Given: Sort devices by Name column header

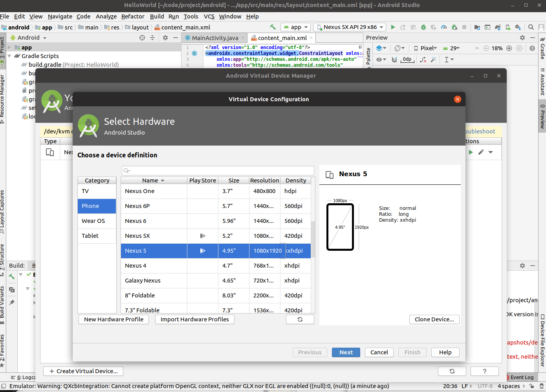Looking at the screenshot, I should [x=154, y=181].
